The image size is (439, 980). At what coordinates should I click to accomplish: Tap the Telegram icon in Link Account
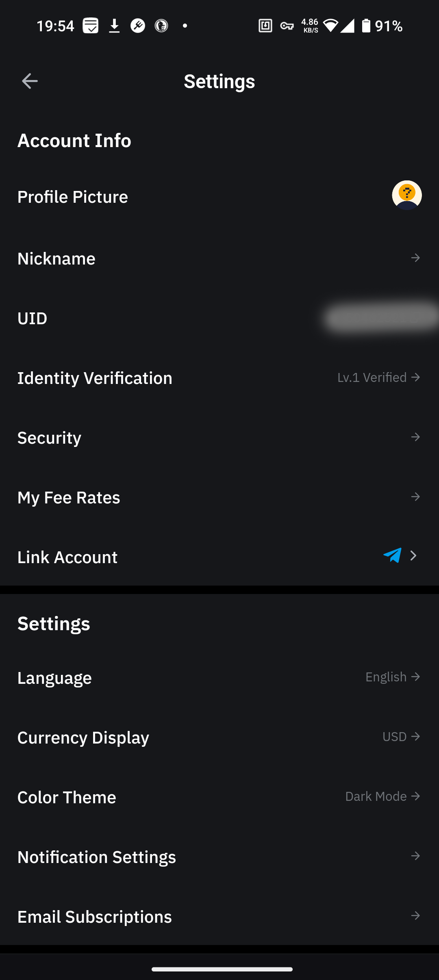click(392, 555)
